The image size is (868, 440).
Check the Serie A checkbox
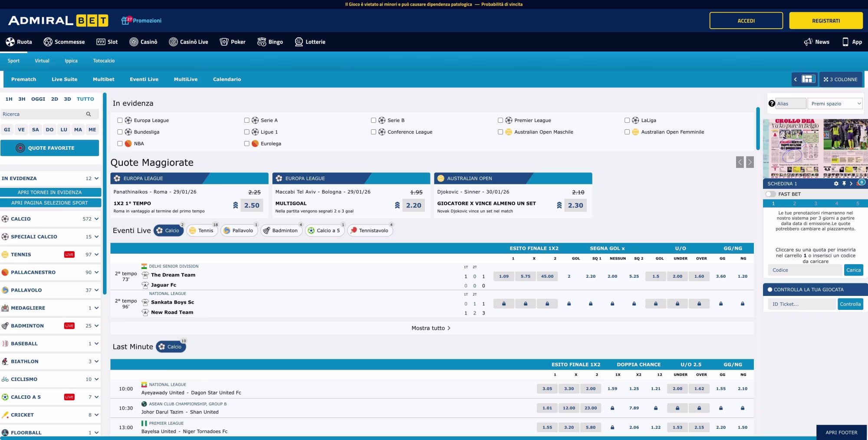pyautogui.click(x=247, y=120)
